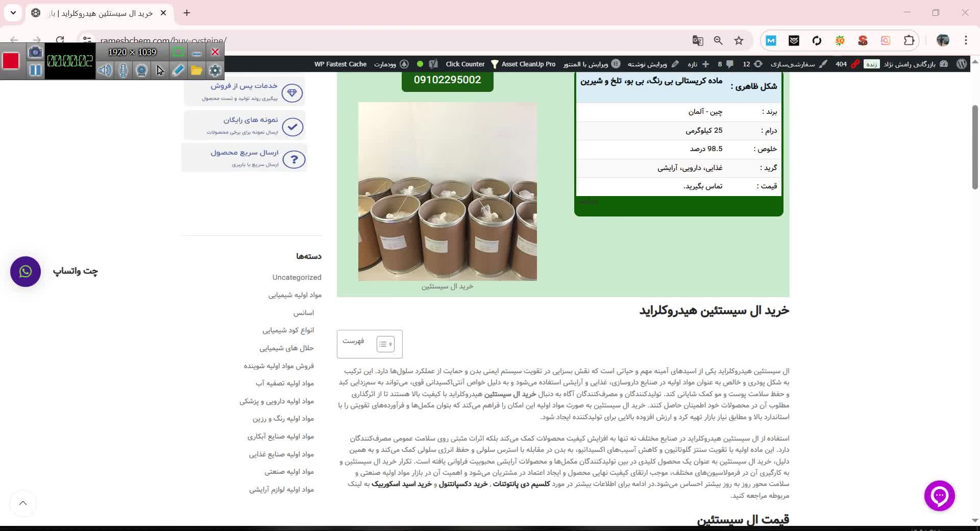The width and height of the screenshot is (980, 531).
Task: Click the Yoast SEO admin bar icon
Action: click(x=433, y=64)
